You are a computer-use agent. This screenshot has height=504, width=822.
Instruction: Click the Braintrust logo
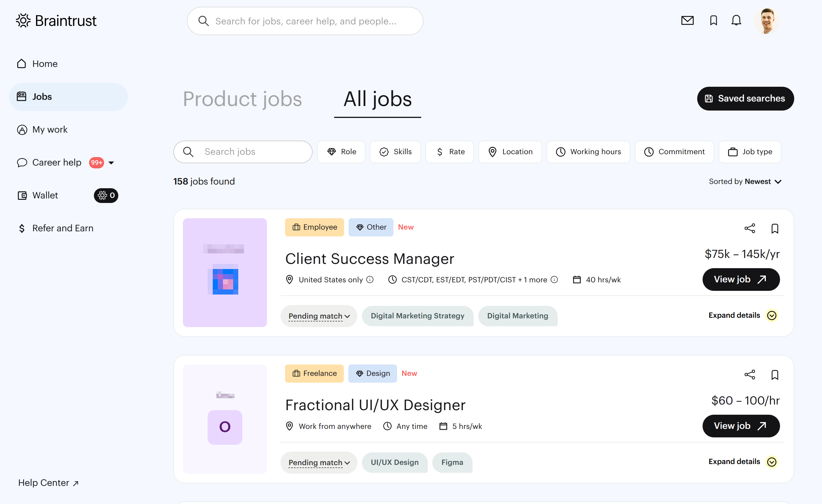pos(56,21)
